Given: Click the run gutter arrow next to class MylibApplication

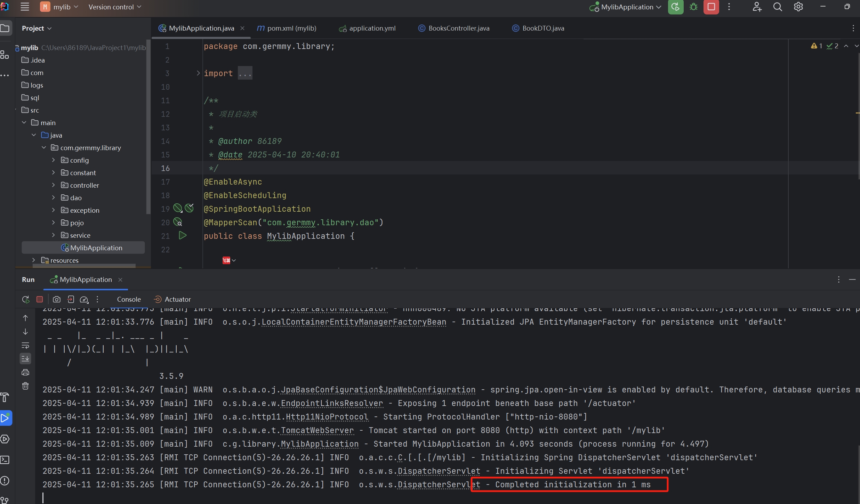Looking at the screenshot, I should pos(182,236).
